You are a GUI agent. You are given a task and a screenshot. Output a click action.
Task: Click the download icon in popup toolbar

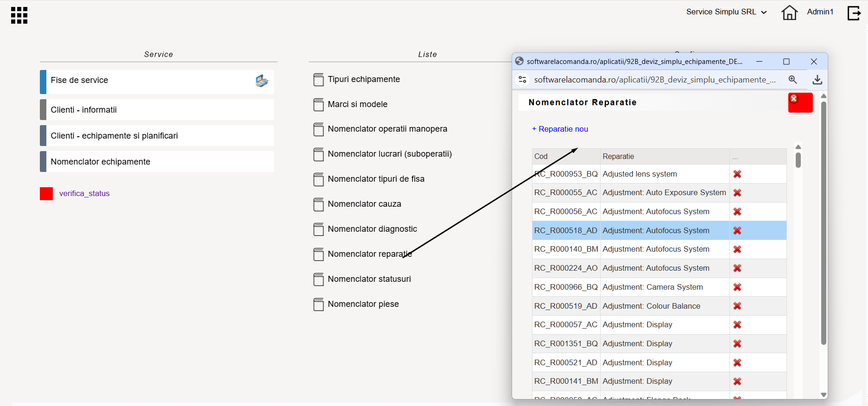tap(817, 80)
